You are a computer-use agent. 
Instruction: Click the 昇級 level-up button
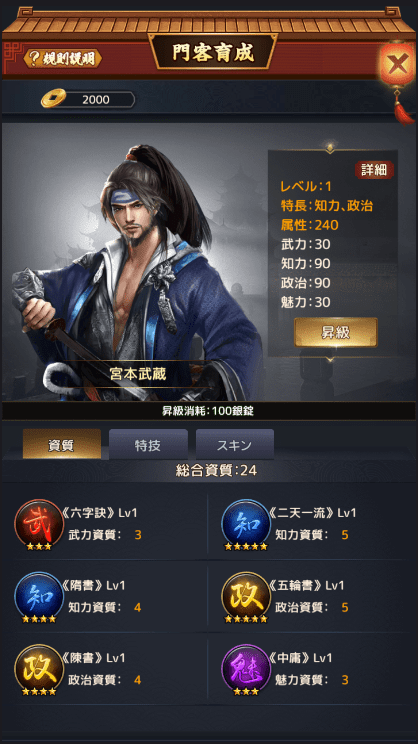click(x=335, y=332)
